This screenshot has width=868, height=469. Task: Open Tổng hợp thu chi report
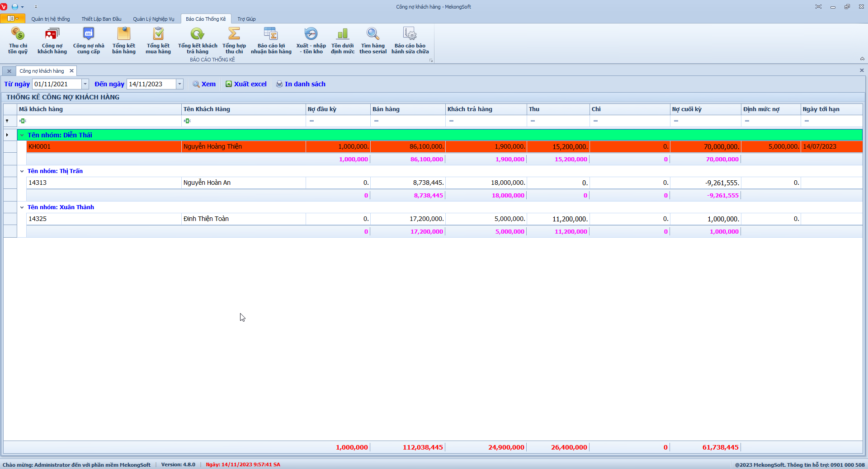[234, 40]
